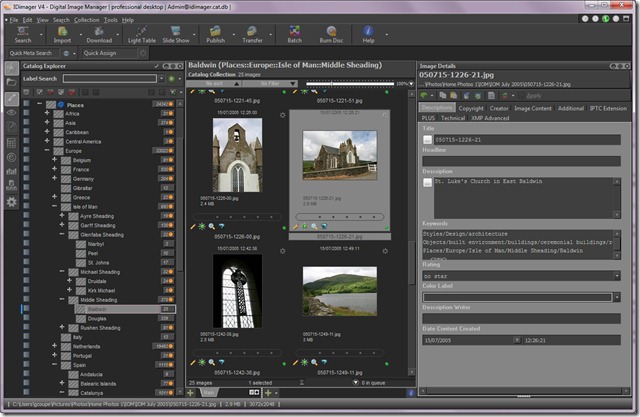Open the Color Label dropdown
The height and width of the screenshot is (417, 640).
tap(618, 297)
